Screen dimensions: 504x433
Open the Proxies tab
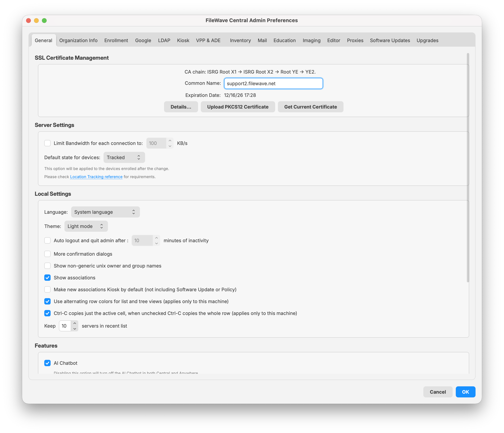(x=355, y=40)
